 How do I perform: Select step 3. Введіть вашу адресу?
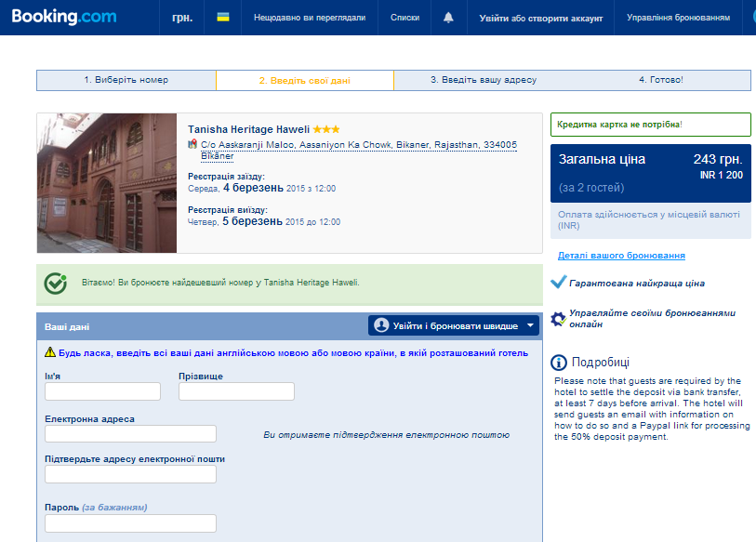tap(484, 80)
